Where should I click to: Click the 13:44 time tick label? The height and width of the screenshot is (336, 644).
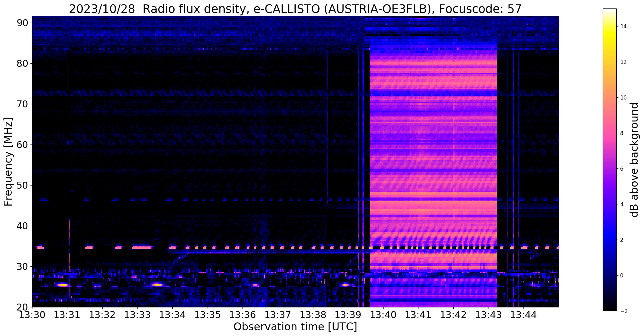[x=524, y=315]
